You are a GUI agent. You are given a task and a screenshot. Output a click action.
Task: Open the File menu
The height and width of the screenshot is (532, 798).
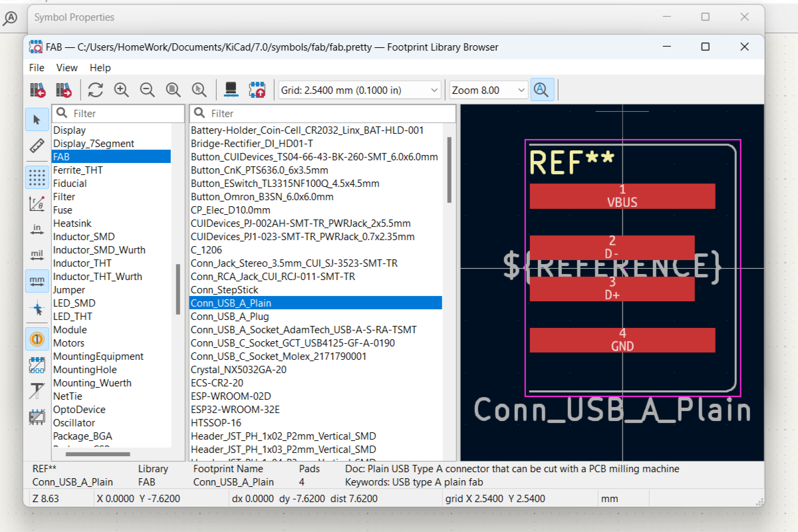[37, 68]
